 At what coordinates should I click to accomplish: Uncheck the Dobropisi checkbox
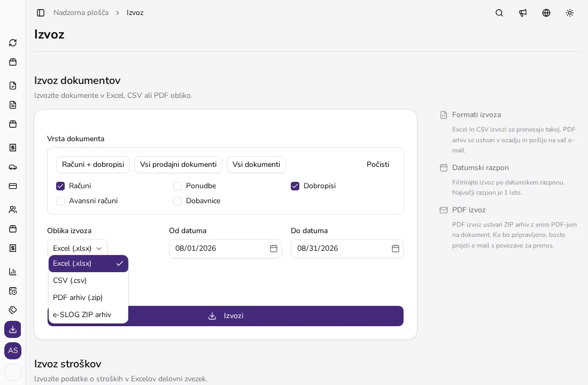(295, 186)
